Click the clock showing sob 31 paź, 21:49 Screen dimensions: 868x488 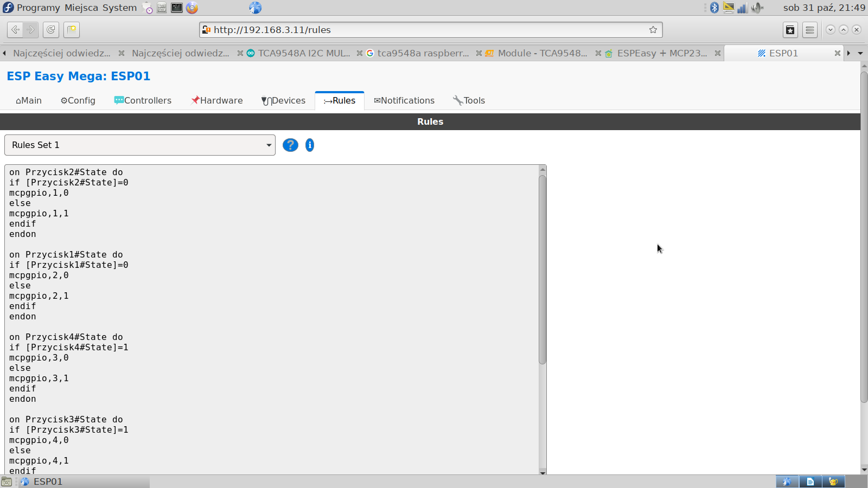[x=824, y=8]
